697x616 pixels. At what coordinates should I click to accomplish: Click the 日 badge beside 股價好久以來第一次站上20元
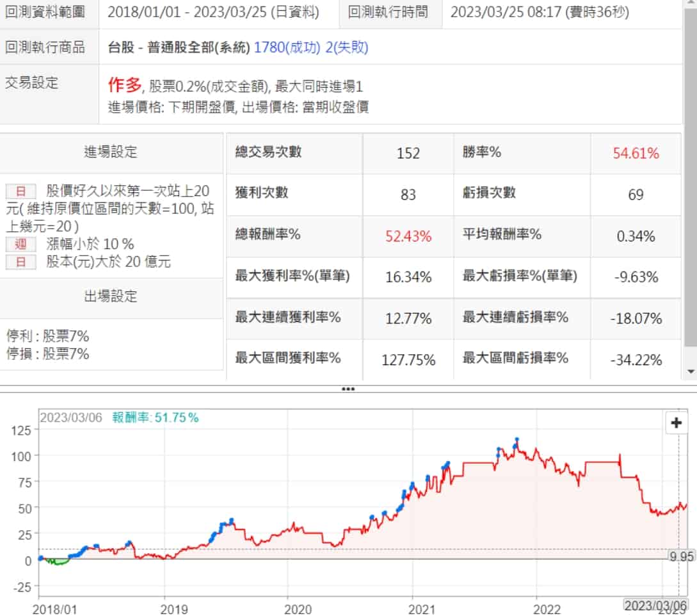(x=20, y=191)
